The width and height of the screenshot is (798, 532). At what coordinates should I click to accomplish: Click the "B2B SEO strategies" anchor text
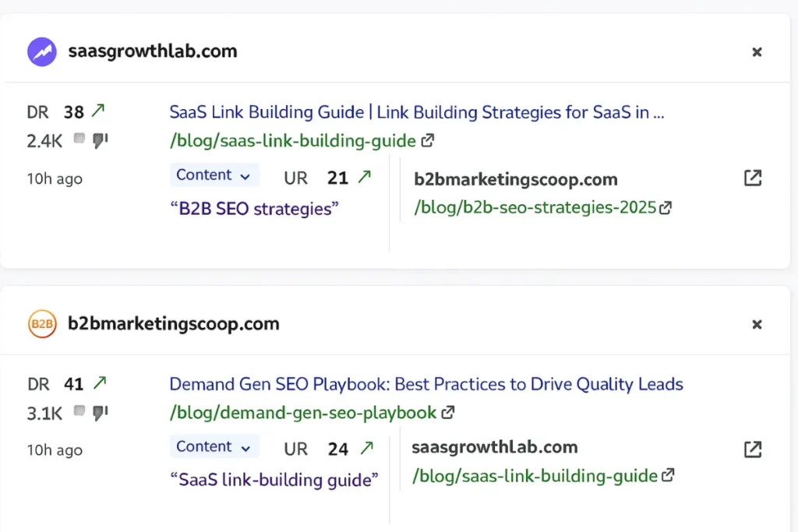[x=254, y=209]
